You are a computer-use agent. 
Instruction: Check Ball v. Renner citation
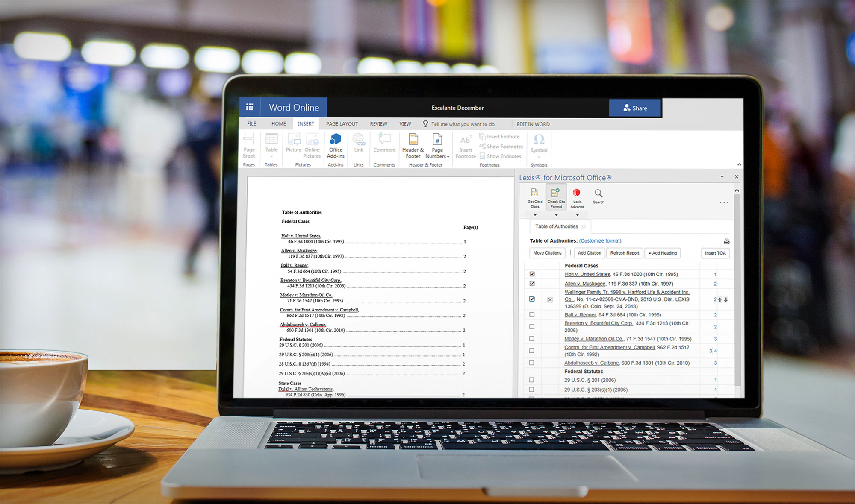pyautogui.click(x=532, y=314)
